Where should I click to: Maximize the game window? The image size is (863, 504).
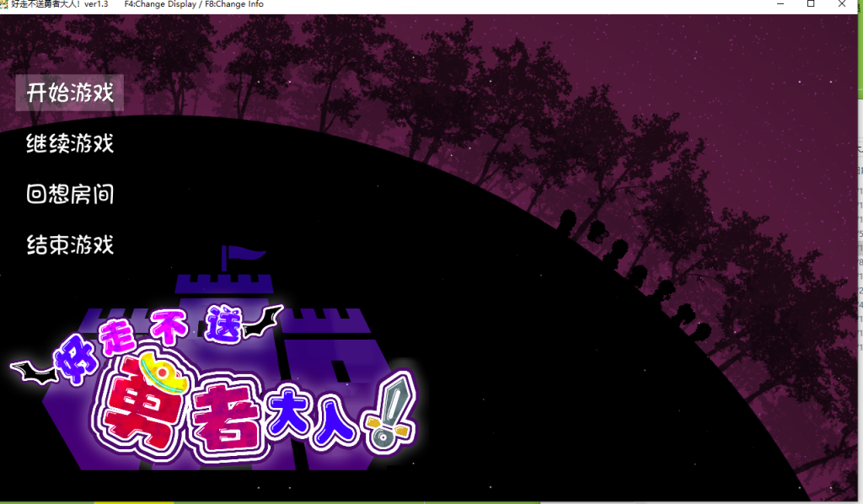[x=811, y=4]
